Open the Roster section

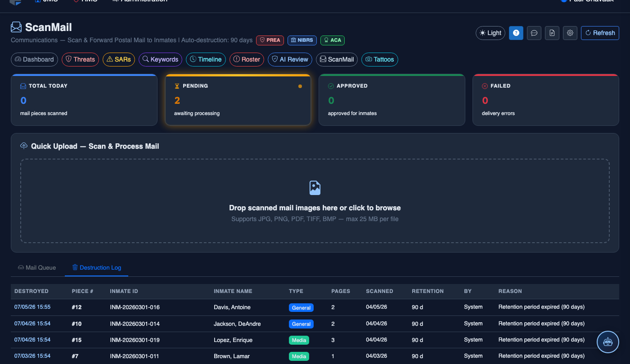coord(247,59)
